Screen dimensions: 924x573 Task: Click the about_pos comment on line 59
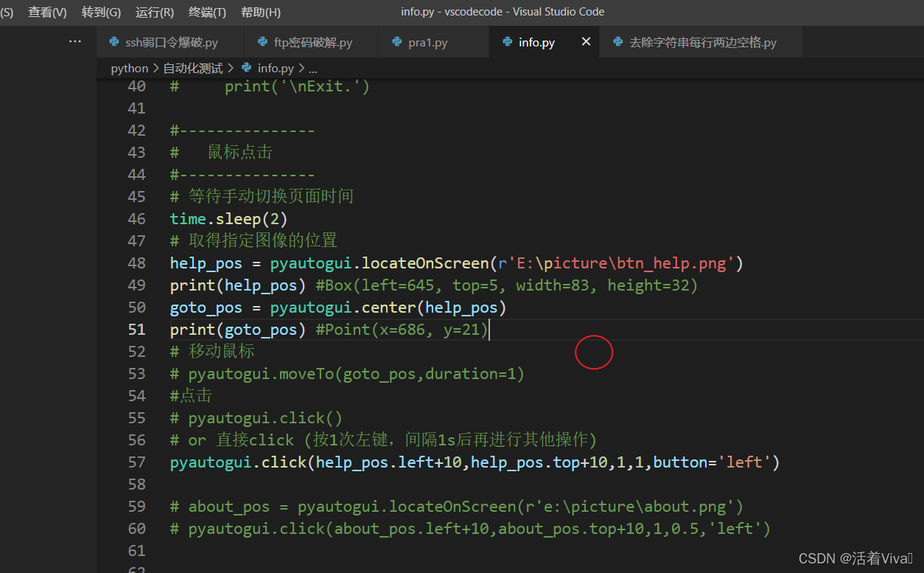point(457,506)
